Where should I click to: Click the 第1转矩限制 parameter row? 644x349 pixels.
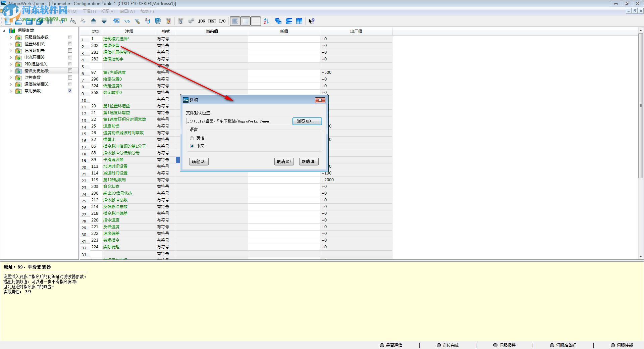(236, 180)
